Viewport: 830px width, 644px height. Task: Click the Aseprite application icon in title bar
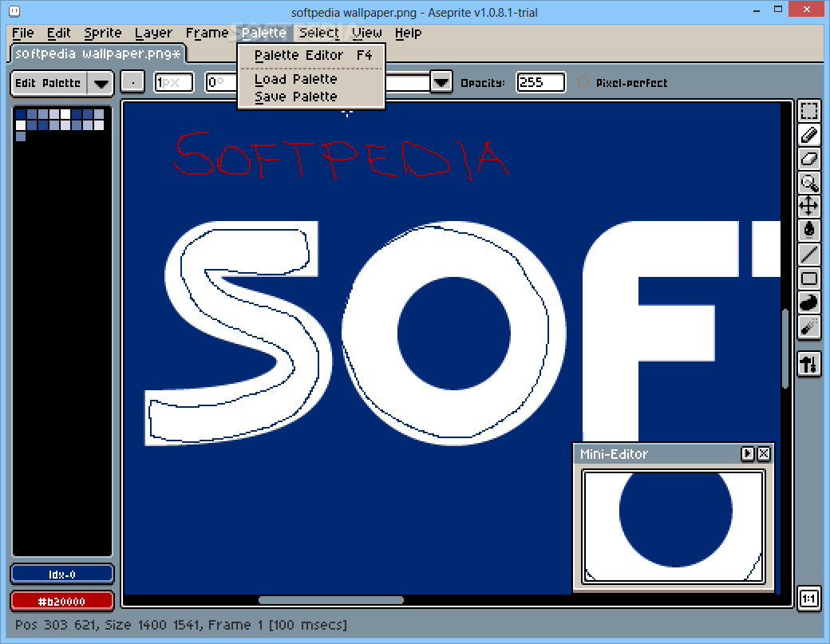(x=14, y=11)
